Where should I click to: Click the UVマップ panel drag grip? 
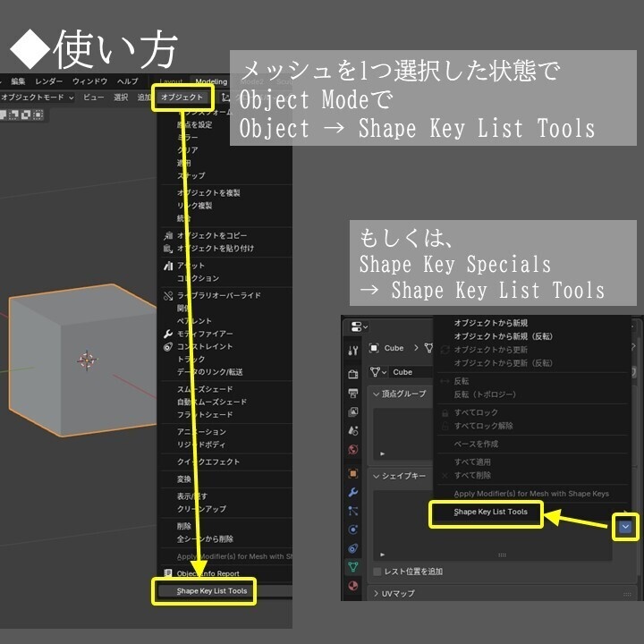[627, 594]
